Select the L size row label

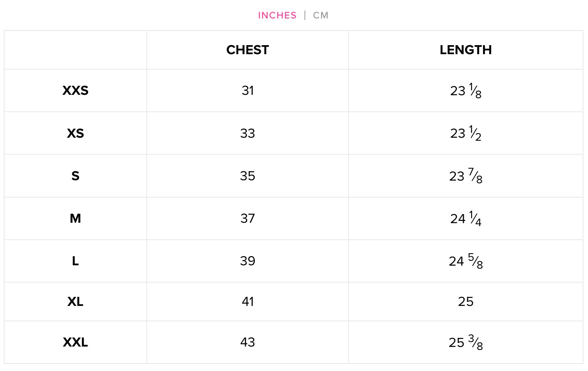pyautogui.click(x=75, y=261)
